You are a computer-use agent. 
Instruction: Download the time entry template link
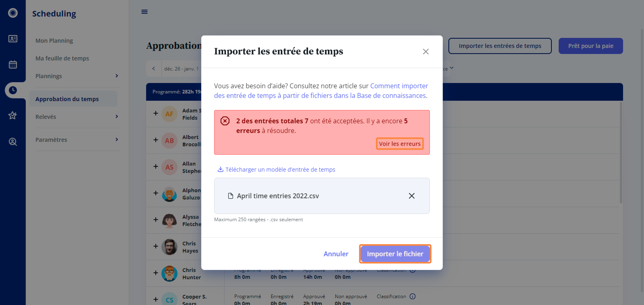coord(276,169)
